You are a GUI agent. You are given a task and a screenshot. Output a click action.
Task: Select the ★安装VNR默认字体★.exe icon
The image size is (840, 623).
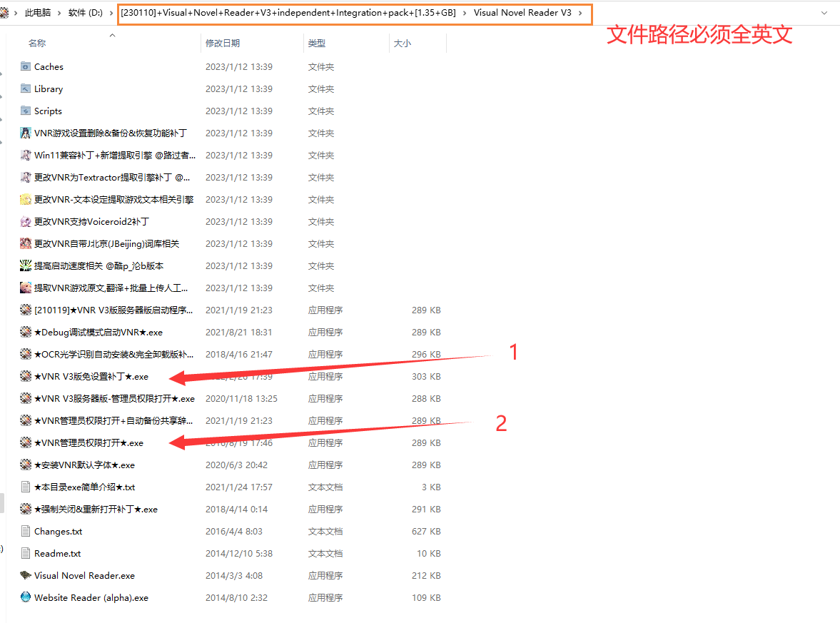26,465
